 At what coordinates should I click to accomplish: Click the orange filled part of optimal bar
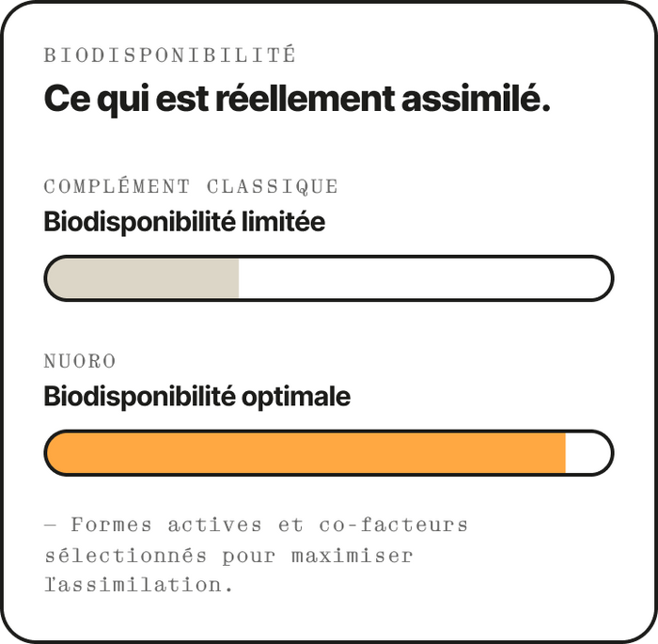point(306,453)
